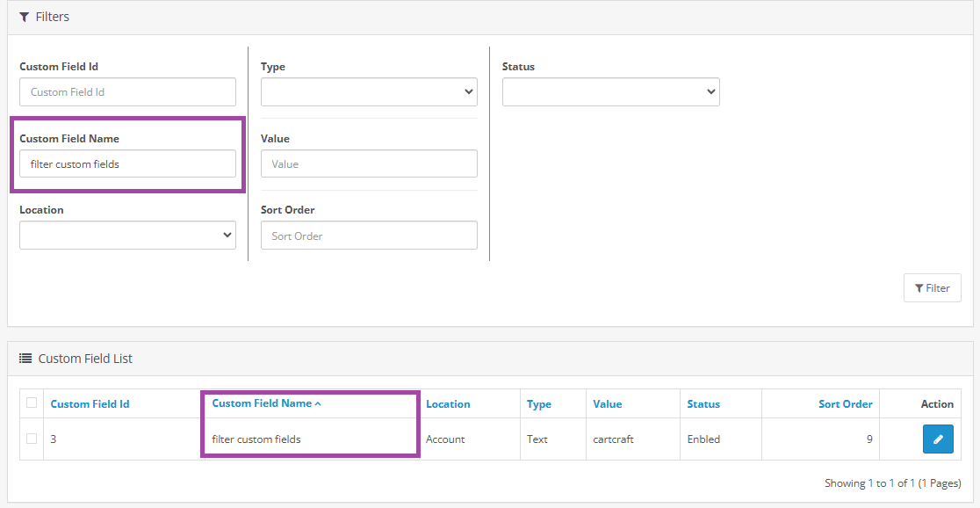Click the funnel icon beside Filters heading
Image resolution: width=980 pixels, height=508 pixels.
(25, 17)
